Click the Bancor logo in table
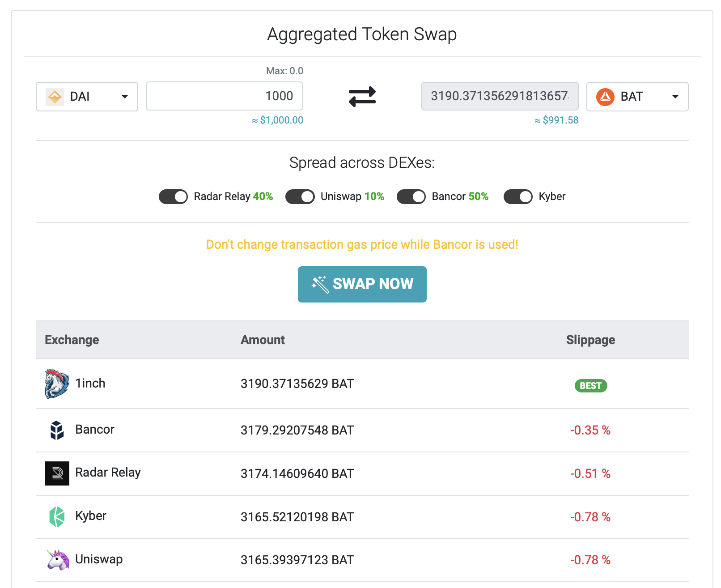 (x=57, y=430)
